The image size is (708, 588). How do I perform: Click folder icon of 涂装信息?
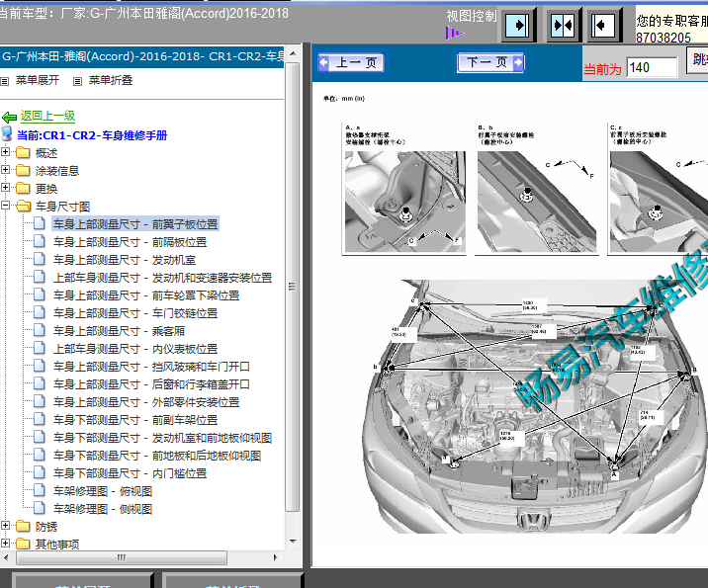pos(23,171)
